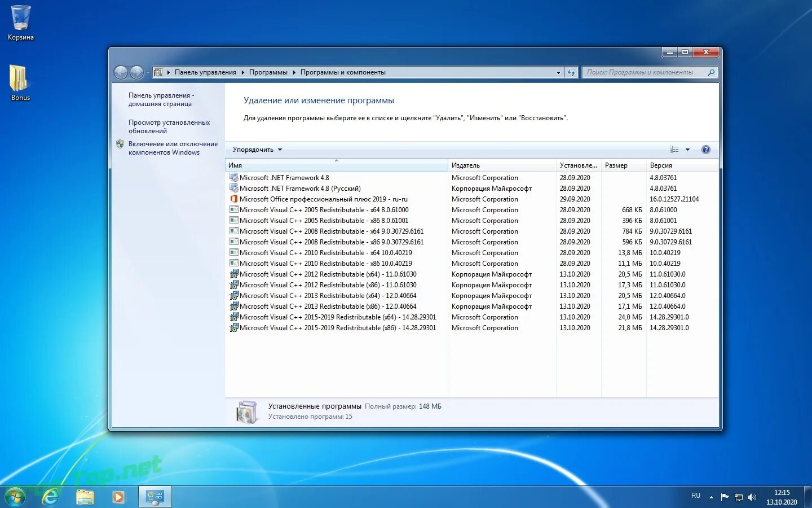Click version cell 16.0.12527.21104
The height and width of the screenshot is (508, 812).
pyautogui.click(x=674, y=199)
